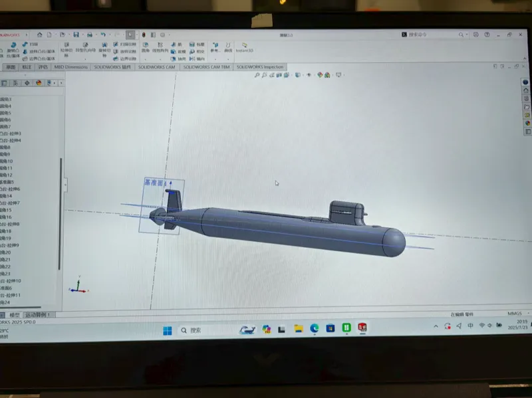Click the search commands input field
This screenshot has width=532, height=398.
tap(431, 35)
